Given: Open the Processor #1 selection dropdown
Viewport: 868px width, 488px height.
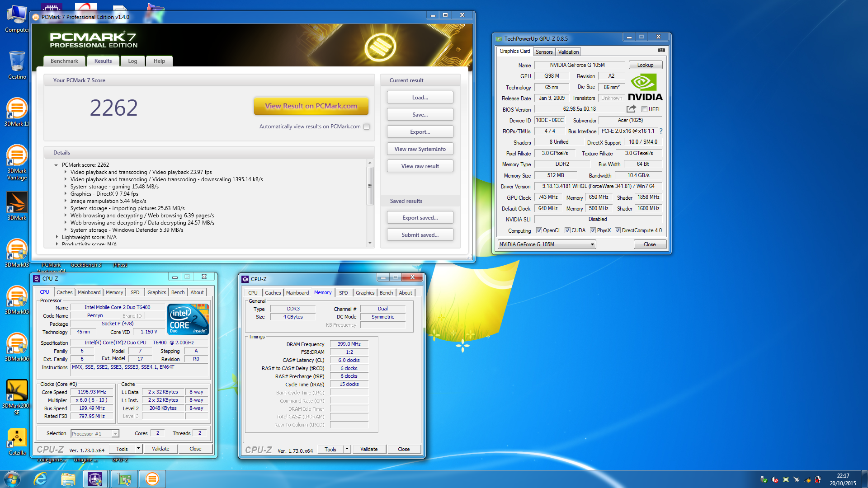Looking at the screenshot, I should click(x=95, y=434).
